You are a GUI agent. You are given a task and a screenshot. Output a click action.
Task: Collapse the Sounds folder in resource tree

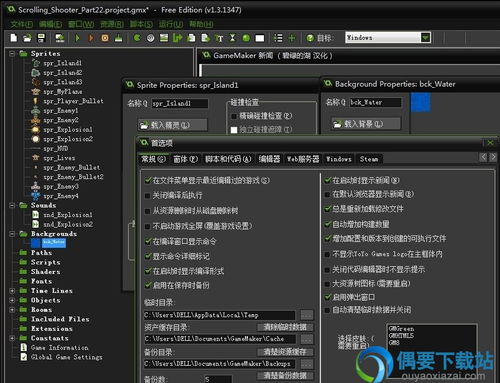tap(12, 205)
